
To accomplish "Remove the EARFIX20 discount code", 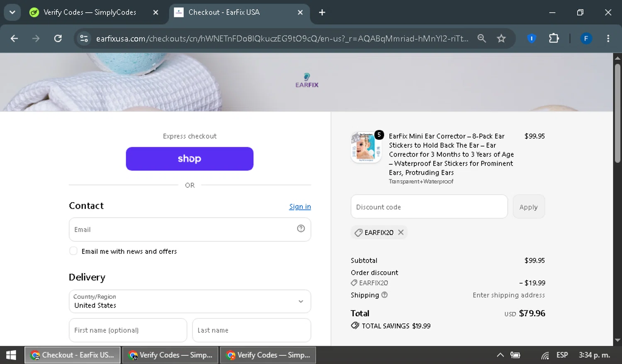I will (401, 232).
